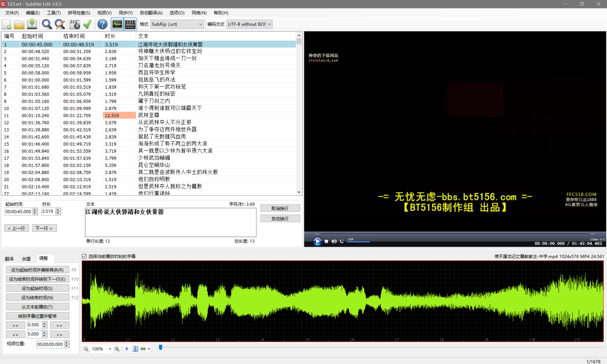Click the Help question mark icon
The height and width of the screenshot is (364, 607).
tap(102, 24)
